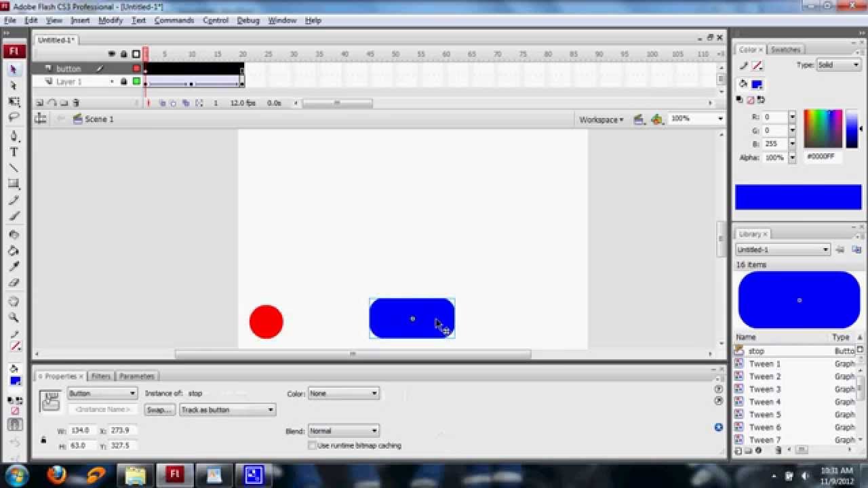This screenshot has width=868, height=488.
Task: Select the Eraser tool
Action: 14,283
